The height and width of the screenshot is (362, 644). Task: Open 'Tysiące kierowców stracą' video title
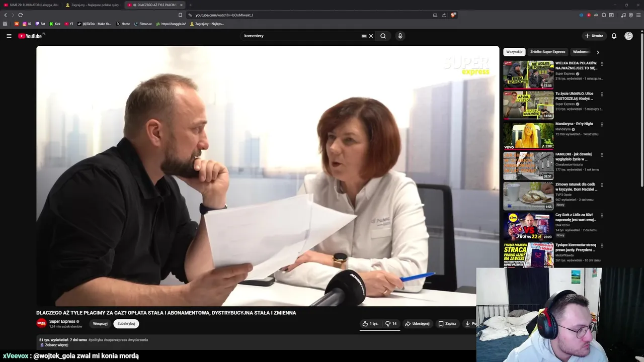576,247
